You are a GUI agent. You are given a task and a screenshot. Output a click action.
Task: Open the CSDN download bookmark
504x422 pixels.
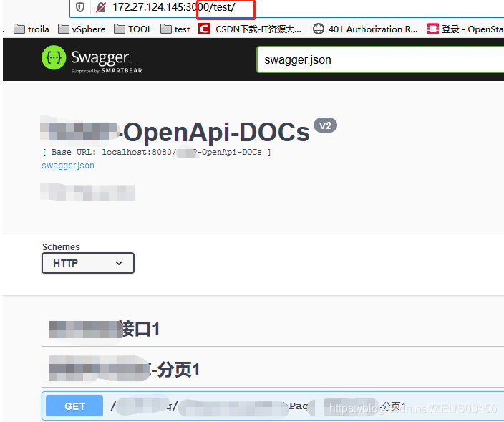(x=250, y=29)
